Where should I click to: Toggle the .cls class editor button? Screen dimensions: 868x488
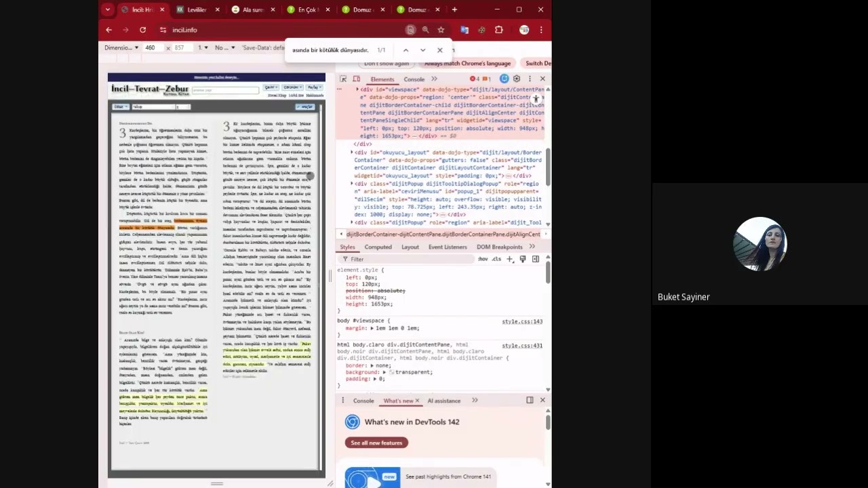click(x=496, y=259)
